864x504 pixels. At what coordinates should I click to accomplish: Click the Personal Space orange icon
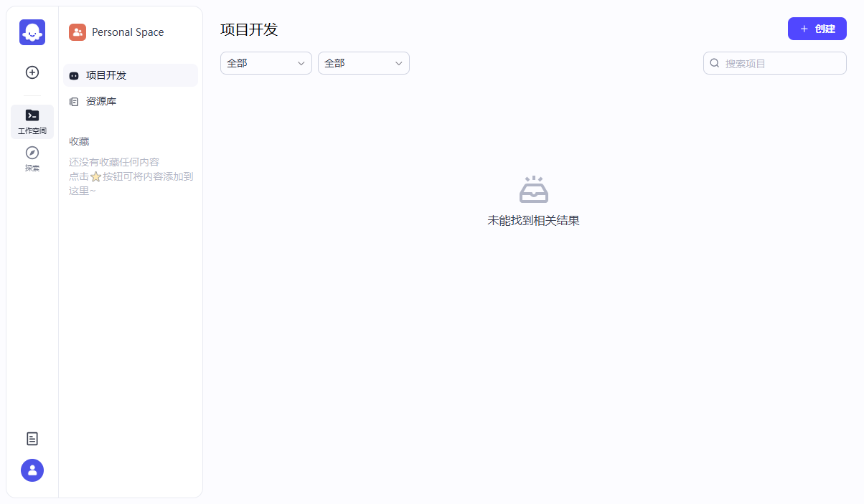(x=77, y=32)
